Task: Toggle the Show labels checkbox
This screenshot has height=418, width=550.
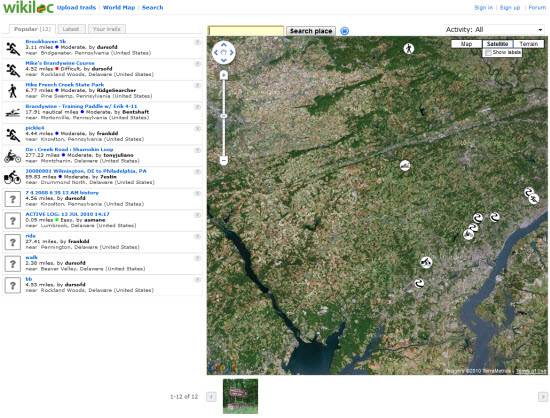Action: click(488, 53)
